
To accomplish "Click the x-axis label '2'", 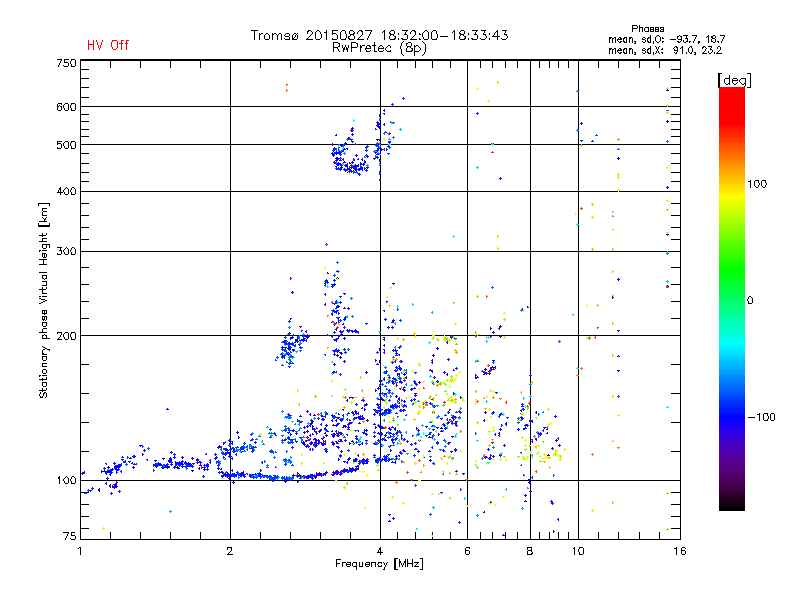I will coord(230,551).
